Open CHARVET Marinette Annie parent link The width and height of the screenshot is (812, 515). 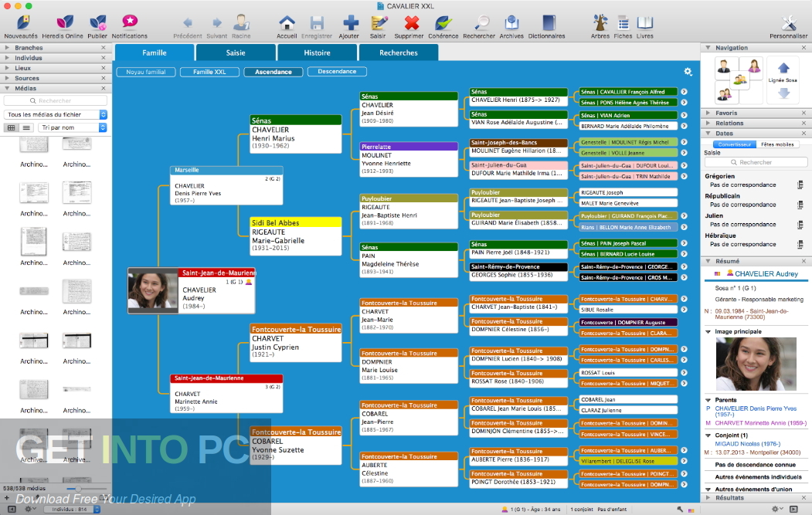[x=760, y=423]
